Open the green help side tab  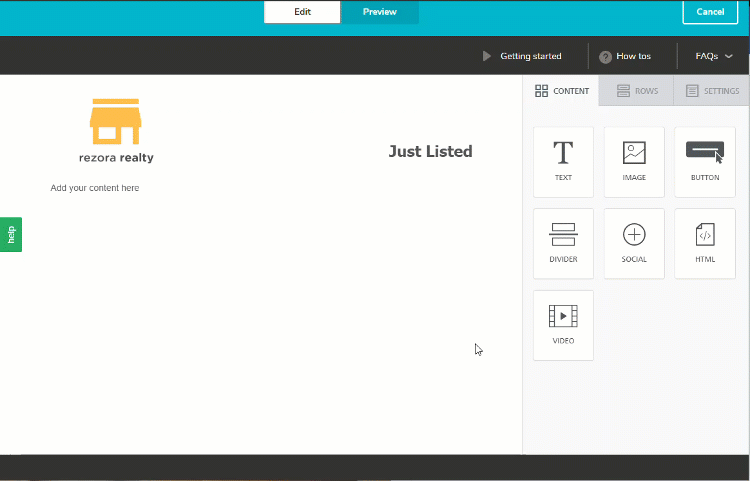click(x=11, y=234)
